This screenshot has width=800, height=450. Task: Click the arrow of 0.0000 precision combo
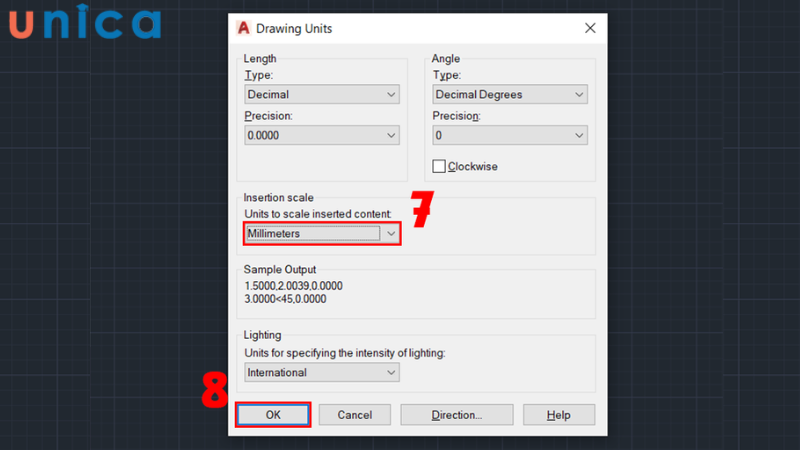click(391, 135)
